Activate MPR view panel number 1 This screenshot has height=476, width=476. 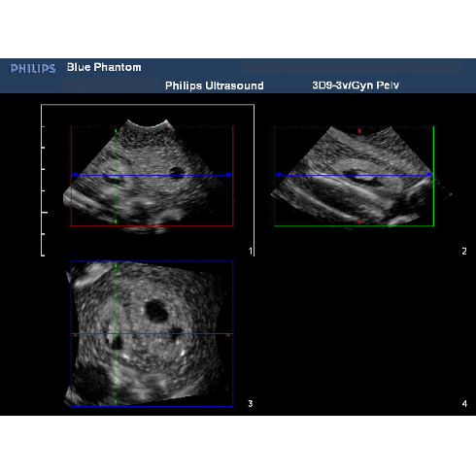pyautogui.click(x=148, y=180)
